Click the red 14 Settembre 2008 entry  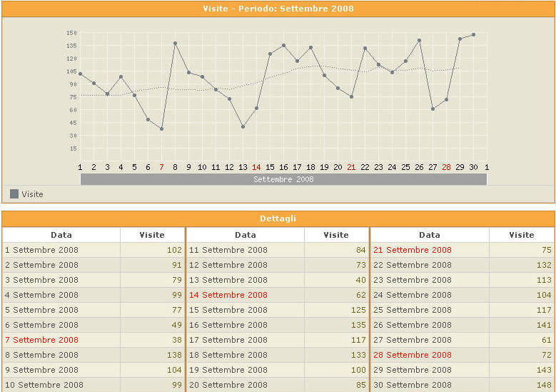coord(228,295)
